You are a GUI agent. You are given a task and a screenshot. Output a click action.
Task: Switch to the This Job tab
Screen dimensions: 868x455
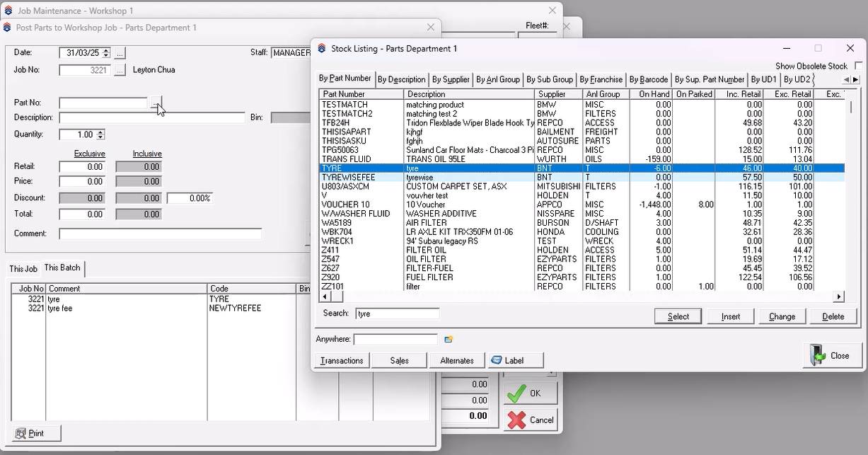pos(23,268)
